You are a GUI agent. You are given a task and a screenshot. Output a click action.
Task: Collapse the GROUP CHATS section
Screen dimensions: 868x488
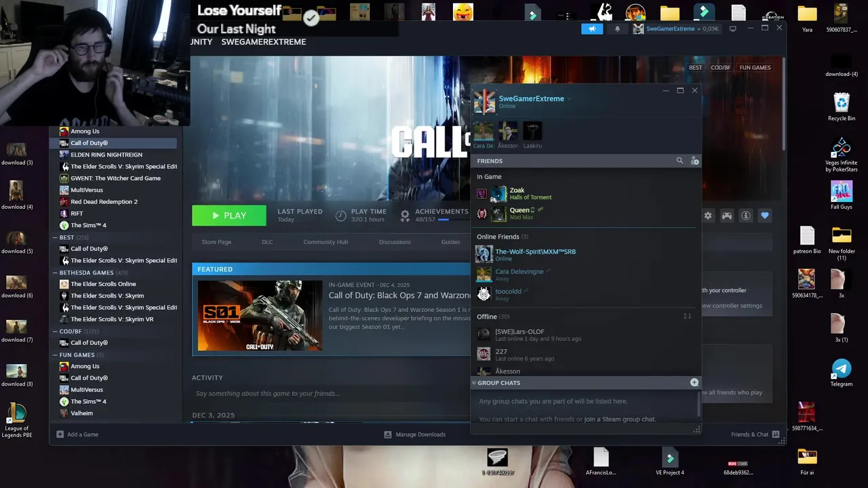pyautogui.click(x=474, y=383)
